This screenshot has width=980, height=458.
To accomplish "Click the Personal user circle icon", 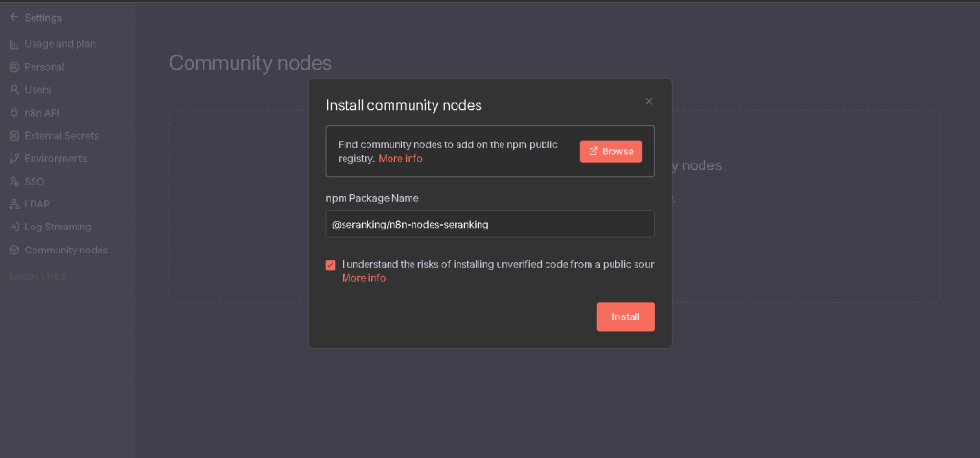I will [14, 67].
